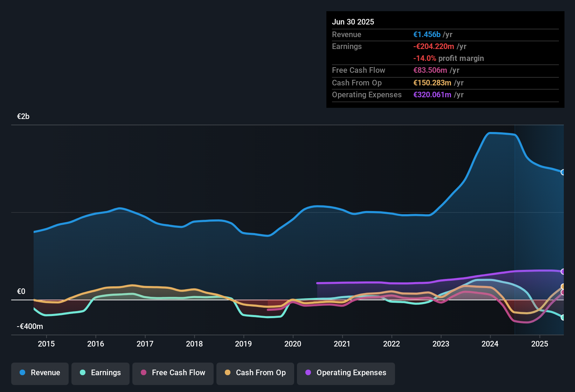
Task: Click the purple Operating Expenses dot icon
Action: coord(307,373)
